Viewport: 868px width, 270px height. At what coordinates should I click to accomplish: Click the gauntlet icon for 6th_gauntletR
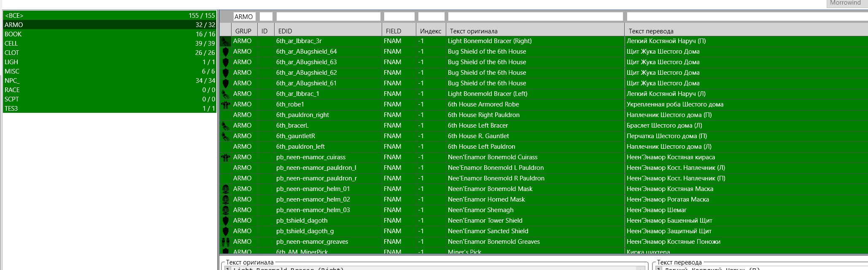pos(226,136)
